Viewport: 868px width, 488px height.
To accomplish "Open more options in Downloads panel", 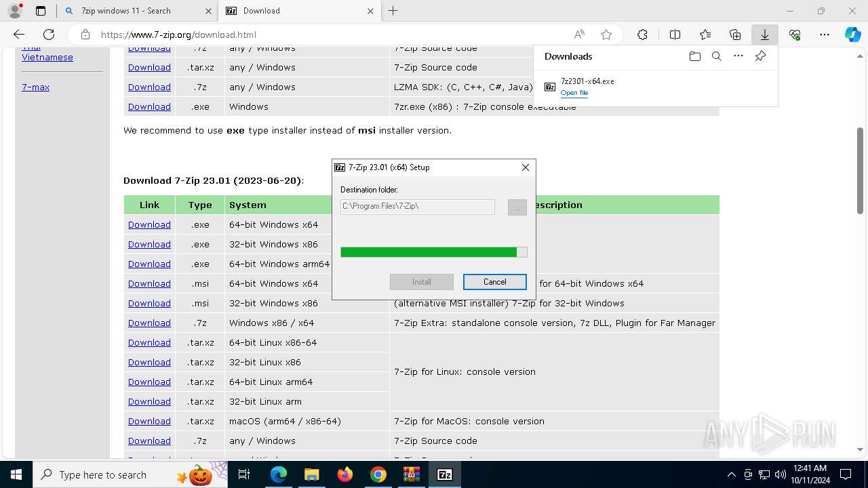I will [738, 56].
